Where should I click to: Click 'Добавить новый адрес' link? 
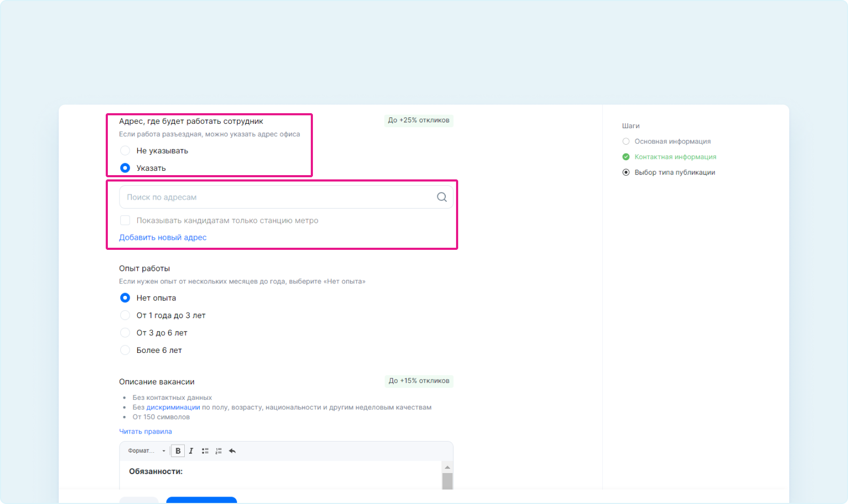click(163, 238)
